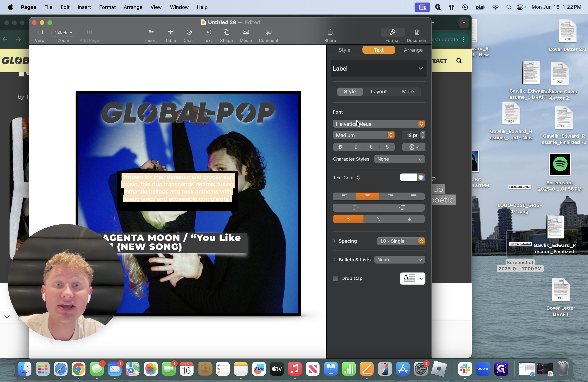Viewport: 588px width, 382px height.
Task: Decrease the text indent level
Action: [x=356, y=208]
